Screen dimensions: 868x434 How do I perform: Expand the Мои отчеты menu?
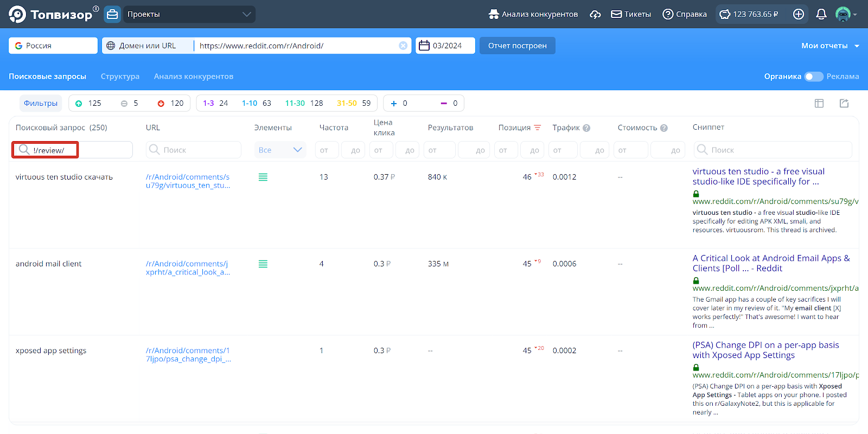pyautogui.click(x=829, y=46)
